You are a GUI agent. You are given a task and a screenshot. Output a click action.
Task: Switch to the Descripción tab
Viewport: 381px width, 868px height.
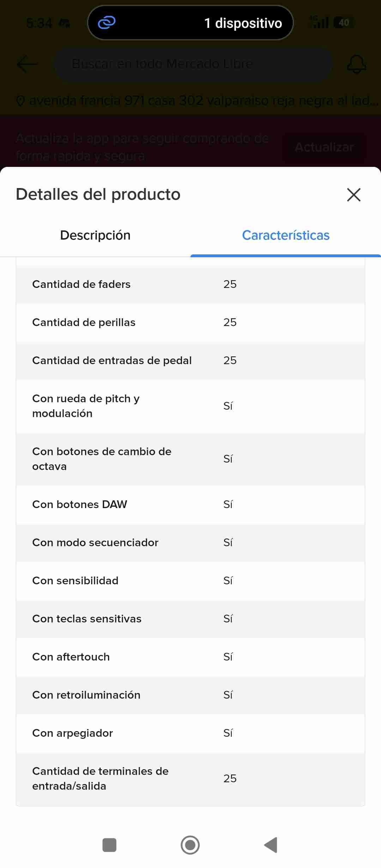(x=95, y=235)
